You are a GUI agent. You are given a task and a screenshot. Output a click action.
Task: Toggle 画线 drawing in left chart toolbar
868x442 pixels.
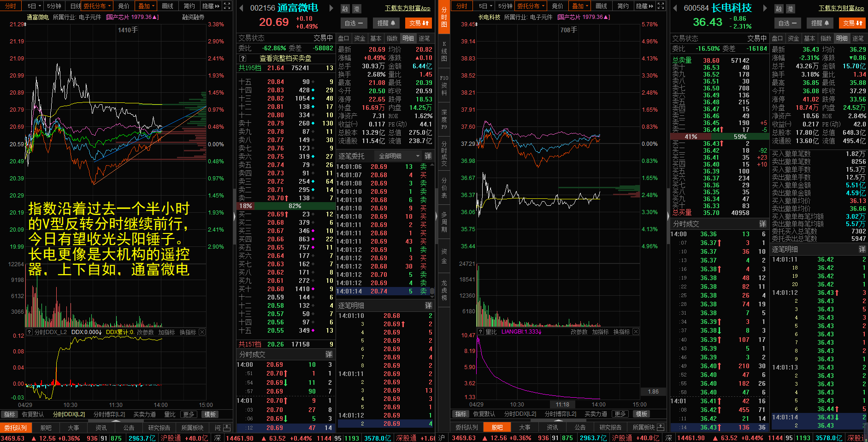168,6
